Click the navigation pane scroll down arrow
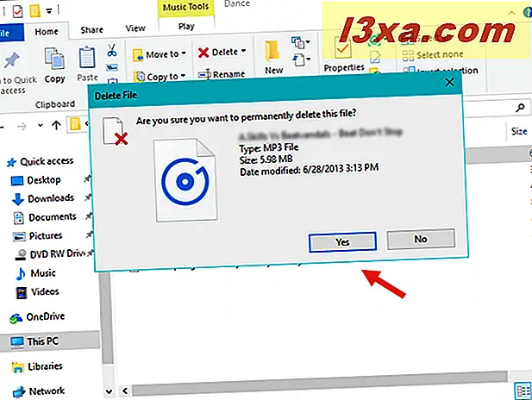The width and height of the screenshot is (532, 400). click(x=109, y=392)
